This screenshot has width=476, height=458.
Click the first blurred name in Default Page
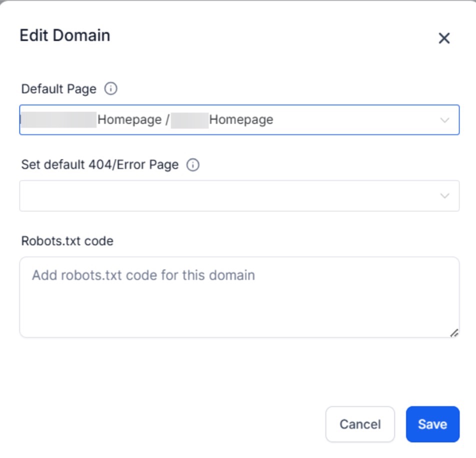(58, 120)
